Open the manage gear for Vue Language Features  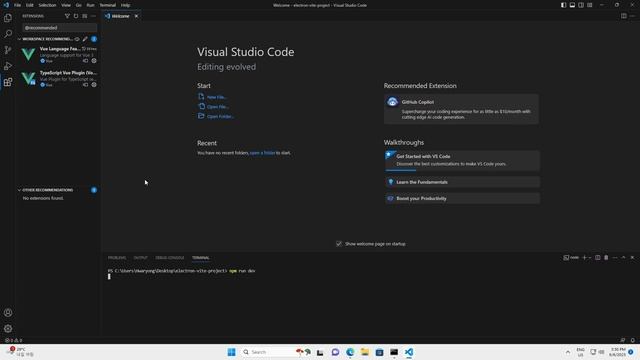click(94, 61)
